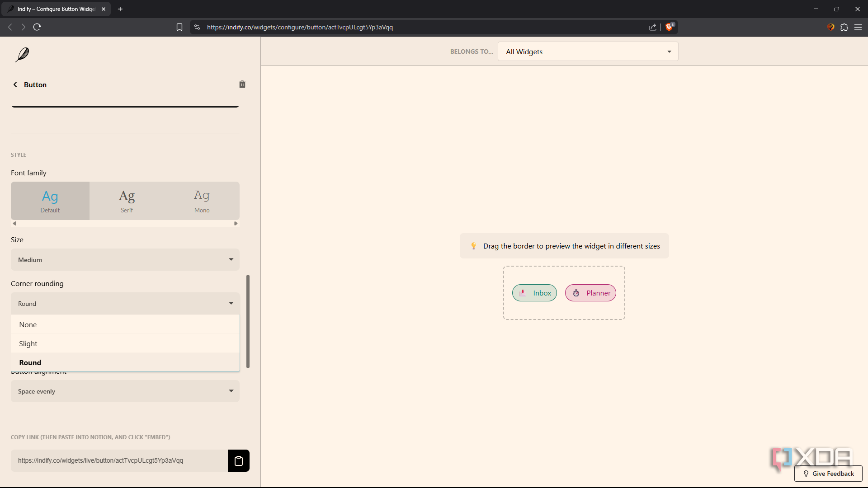Switch to the Indify Configure Button tab

point(56,9)
